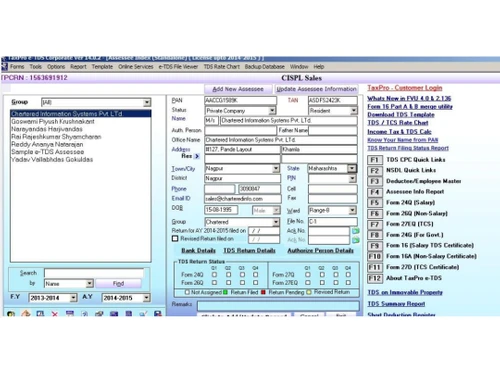
Task: Click the F11 Form 27D TCS Certificate key button
Action: [x=374, y=267]
